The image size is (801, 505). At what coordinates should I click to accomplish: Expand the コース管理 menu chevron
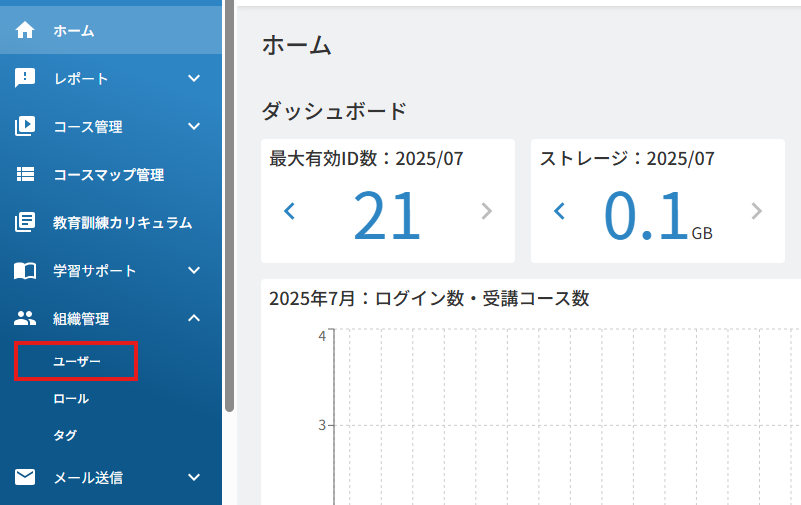(x=194, y=126)
